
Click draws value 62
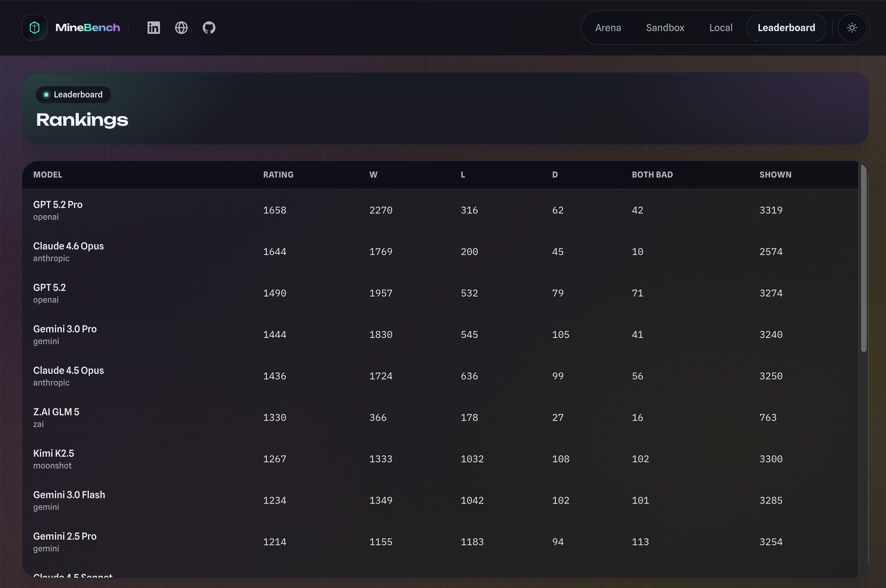tap(558, 210)
